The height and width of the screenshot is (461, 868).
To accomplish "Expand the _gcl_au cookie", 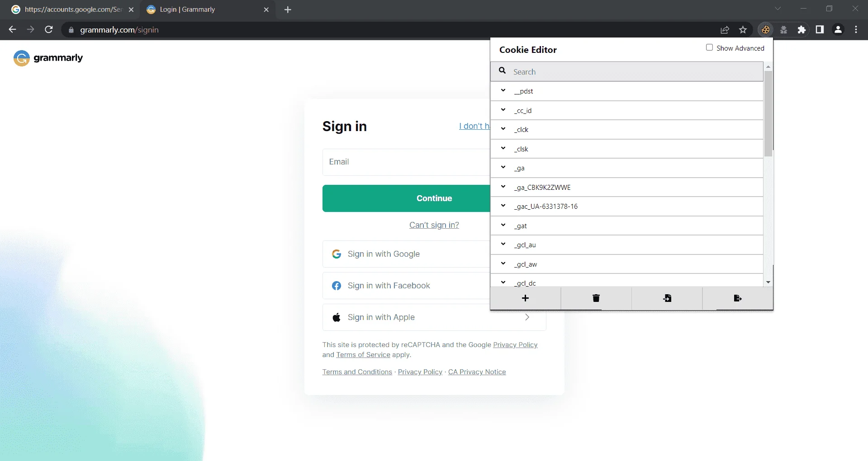I will tap(626, 245).
